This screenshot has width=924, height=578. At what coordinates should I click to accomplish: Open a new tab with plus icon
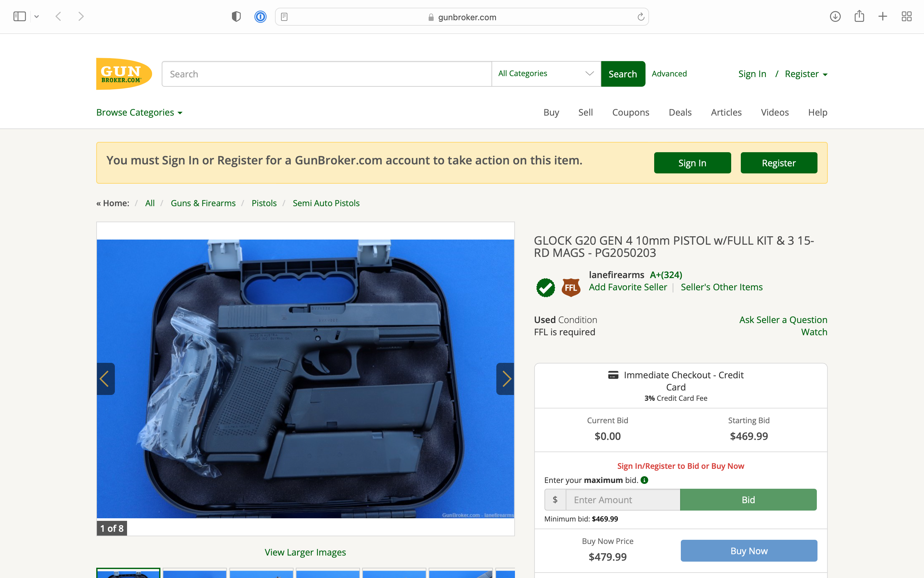(x=883, y=16)
